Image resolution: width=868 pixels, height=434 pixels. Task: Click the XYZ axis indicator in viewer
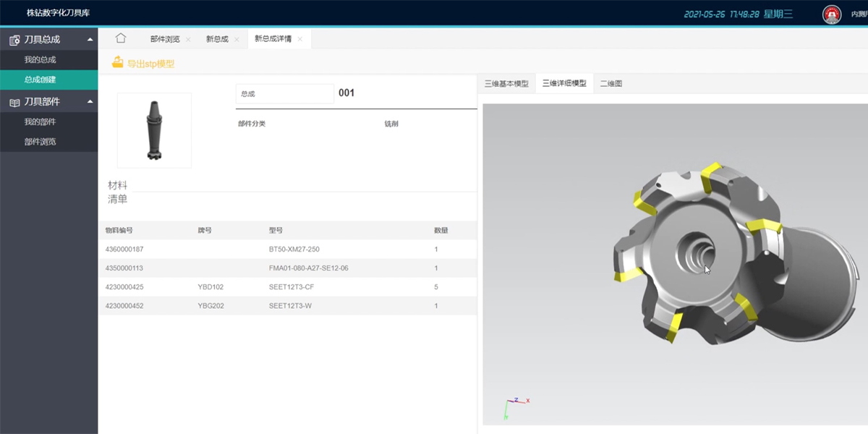(515, 407)
